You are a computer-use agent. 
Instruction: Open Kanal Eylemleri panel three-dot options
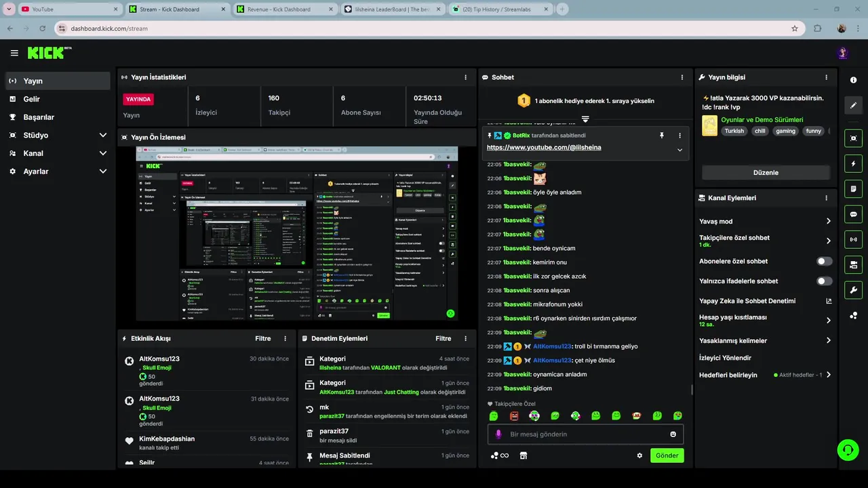point(826,198)
